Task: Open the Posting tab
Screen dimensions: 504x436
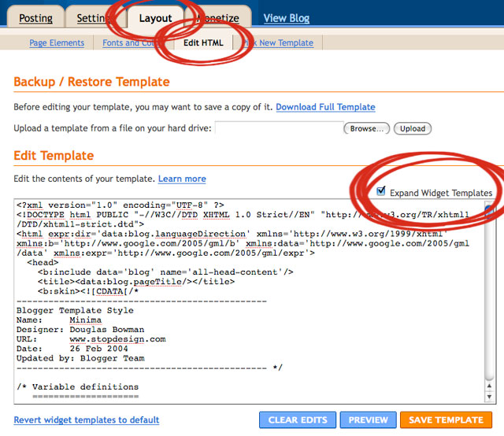Action: pos(35,18)
